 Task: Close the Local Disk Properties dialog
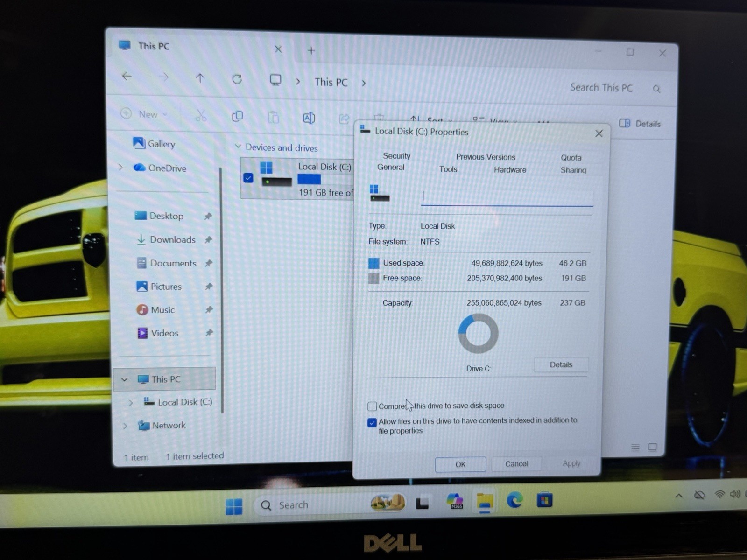(x=599, y=134)
